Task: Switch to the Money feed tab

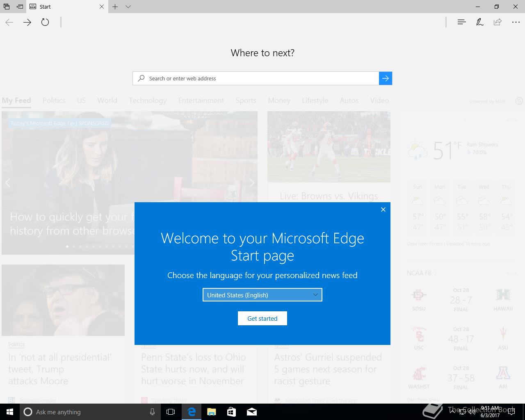Action: pos(279,100)
